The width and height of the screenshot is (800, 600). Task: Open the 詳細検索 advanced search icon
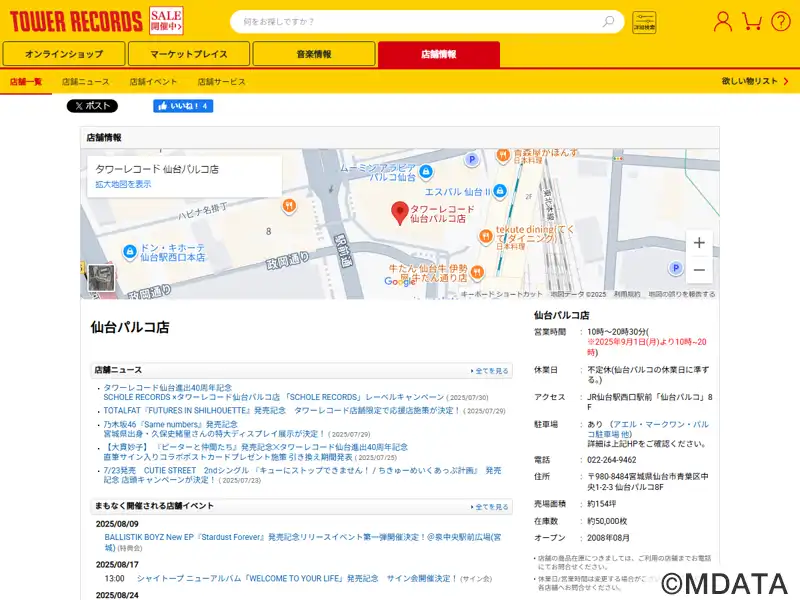pos(644,22)
